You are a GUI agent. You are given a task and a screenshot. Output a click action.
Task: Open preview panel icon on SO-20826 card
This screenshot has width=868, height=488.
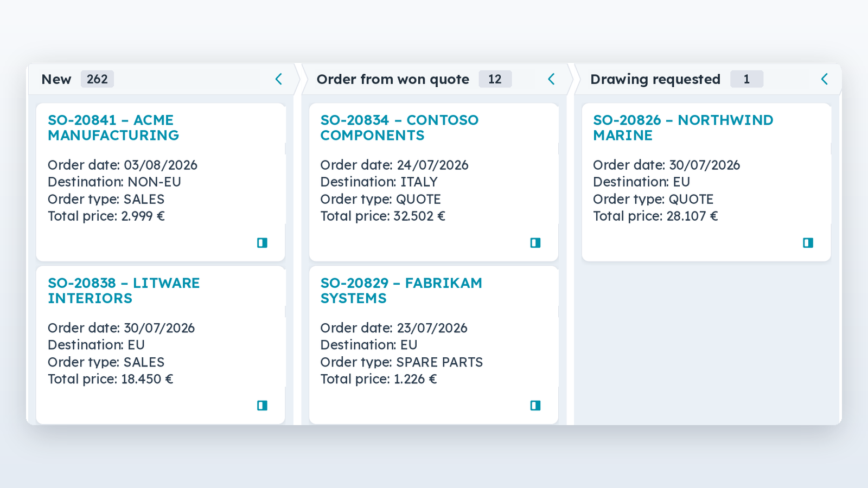click(808, 242)
